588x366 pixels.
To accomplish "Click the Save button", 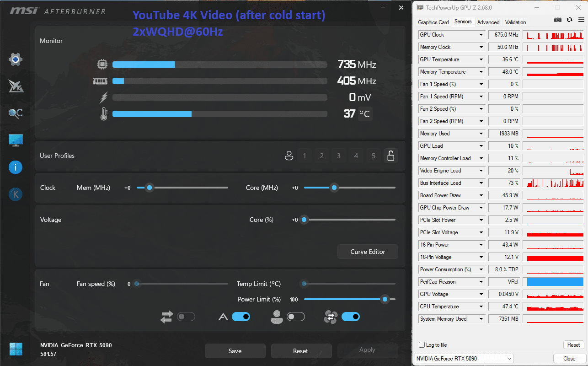I will point(235,351).
